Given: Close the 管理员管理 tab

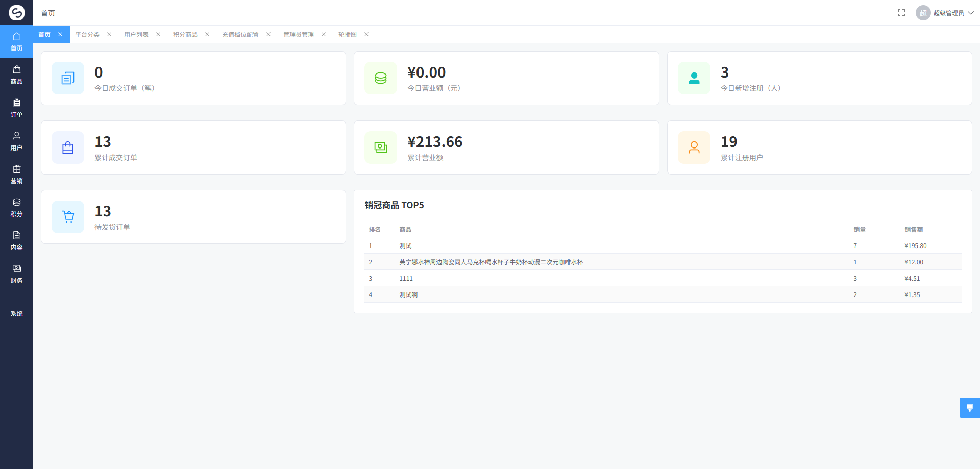Looking at the screenshot, I should point(324,34).
